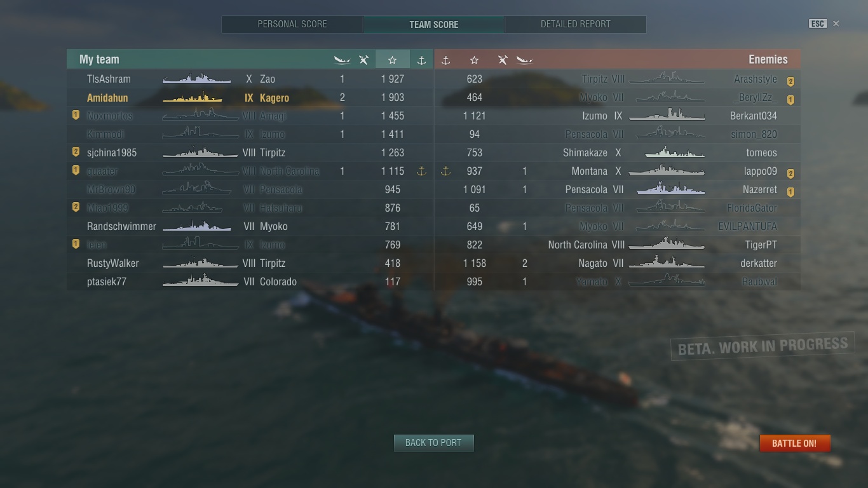
Task: Sort my team by anchor capture icon
Action: pyautogui.click(x=421, y=60)
